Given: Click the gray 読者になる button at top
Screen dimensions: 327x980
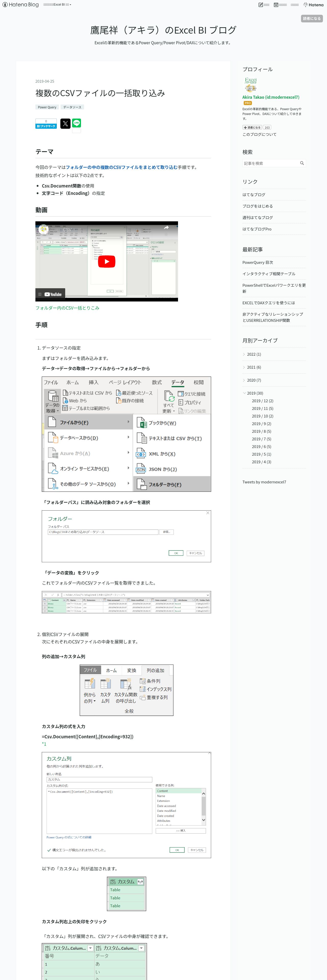Looking at the screenshot, I should [312, 18].
